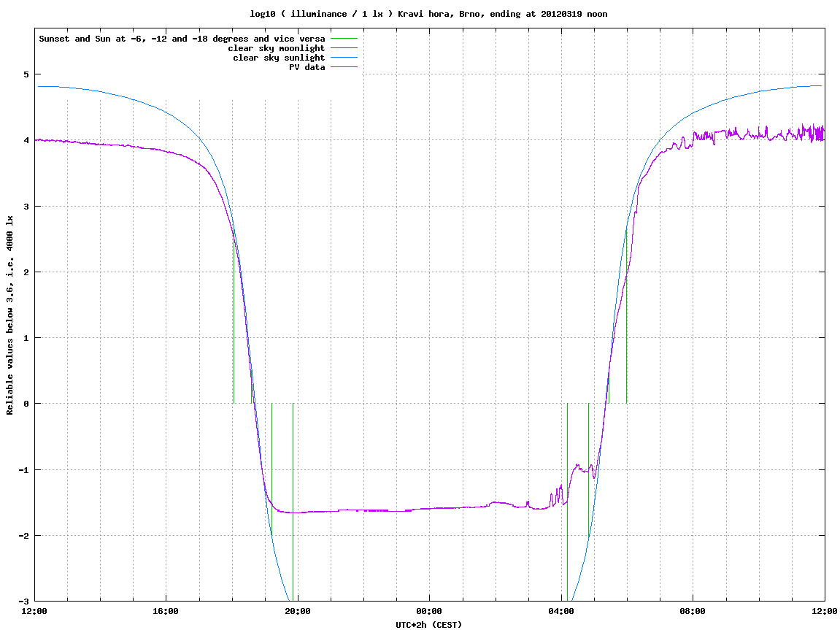Click the x-axis label 'UTC+2h (CEST)'
The width and height of the screenshot is (840, 630).
[x=428, y=625]
